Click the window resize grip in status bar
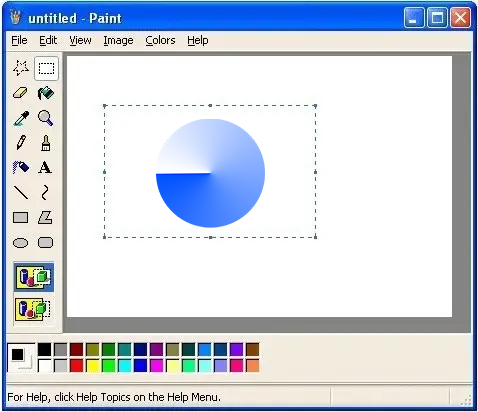 pyautogui.click(x=467, y=399)
